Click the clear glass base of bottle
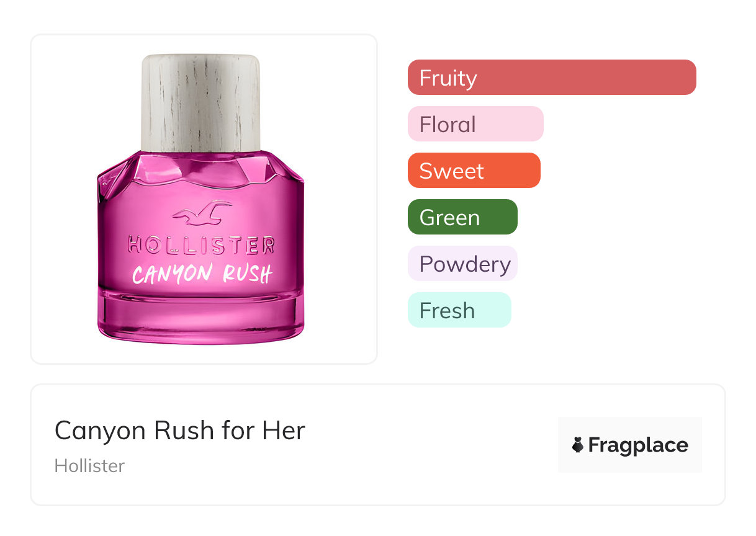 [200, 319]
